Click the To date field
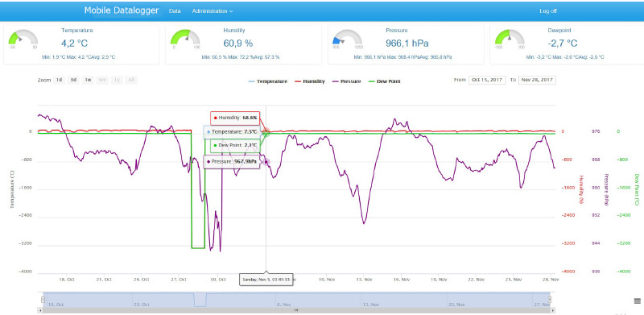The width and height of the screenshot is (644, 315). pos(537,80)
